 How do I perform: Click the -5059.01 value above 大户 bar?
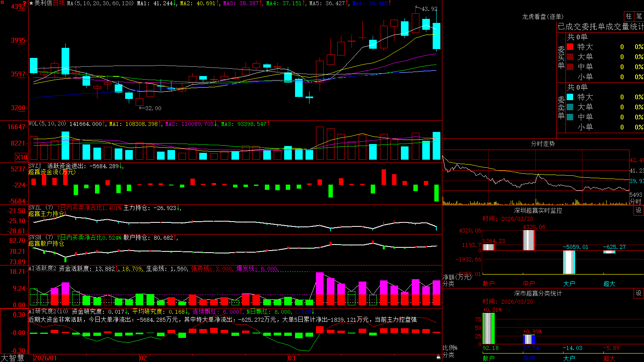[x=576, y=247]
